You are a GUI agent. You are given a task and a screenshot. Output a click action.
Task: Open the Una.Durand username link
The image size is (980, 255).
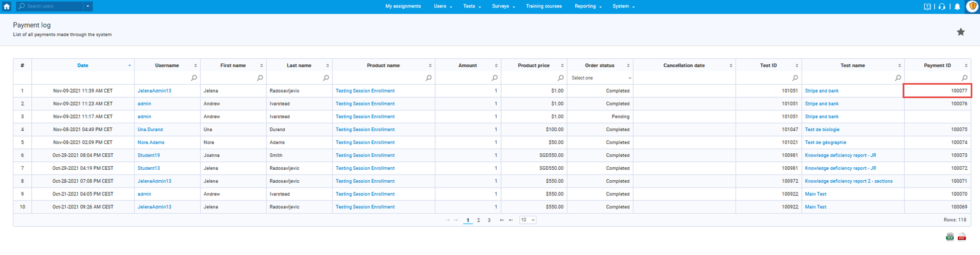coord(150,129)
